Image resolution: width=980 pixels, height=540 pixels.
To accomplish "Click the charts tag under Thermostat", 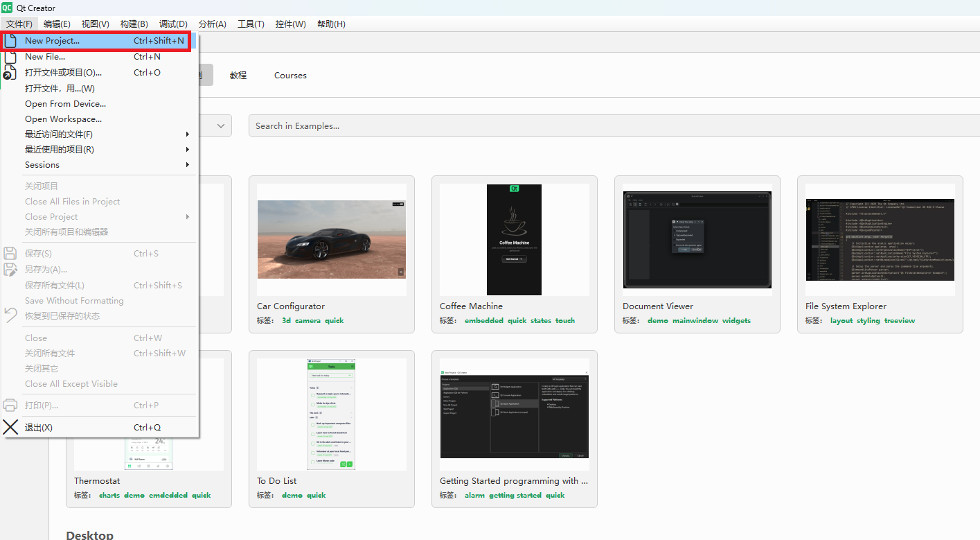I will click(109, 496).
